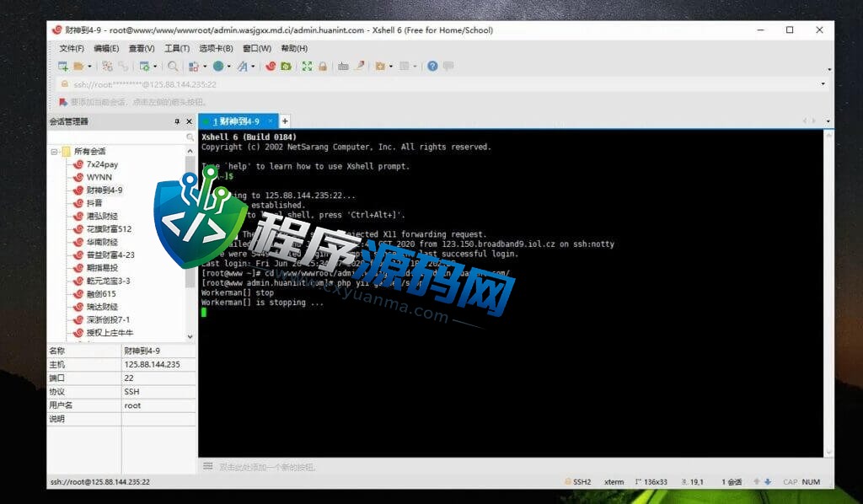Open the orange folder star icon dropdown
Viewport: 863px width, 504px height.
pos(391,66)
